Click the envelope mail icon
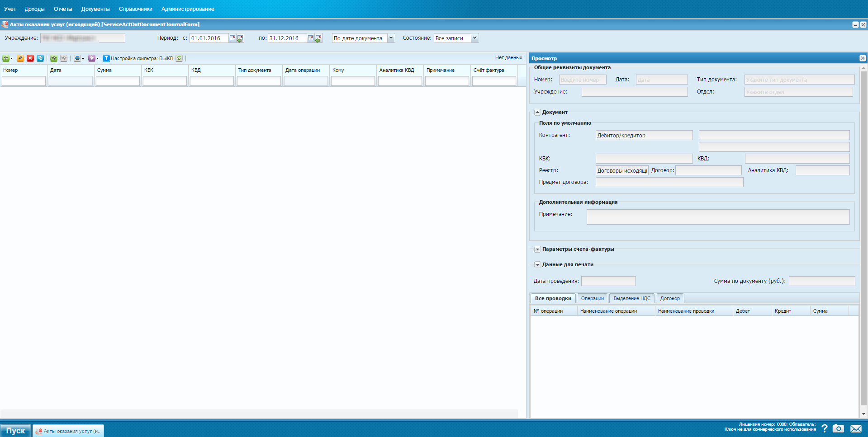This screenshot has width=868, height=437. 856,428
